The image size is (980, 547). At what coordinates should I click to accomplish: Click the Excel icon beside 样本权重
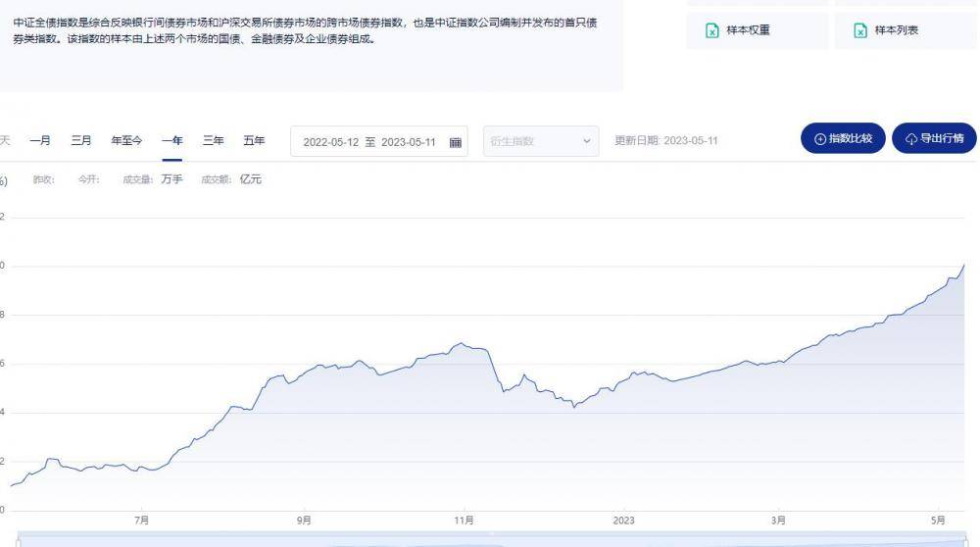pos(712,31)
